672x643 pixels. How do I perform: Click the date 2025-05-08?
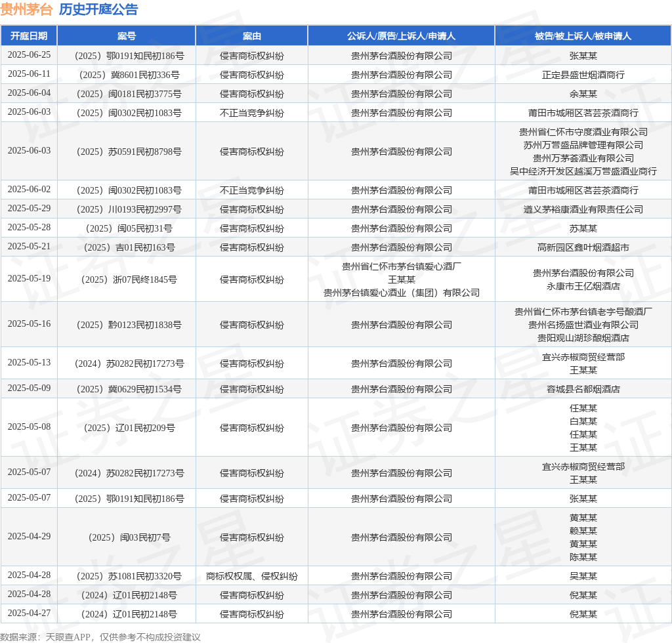29,426
